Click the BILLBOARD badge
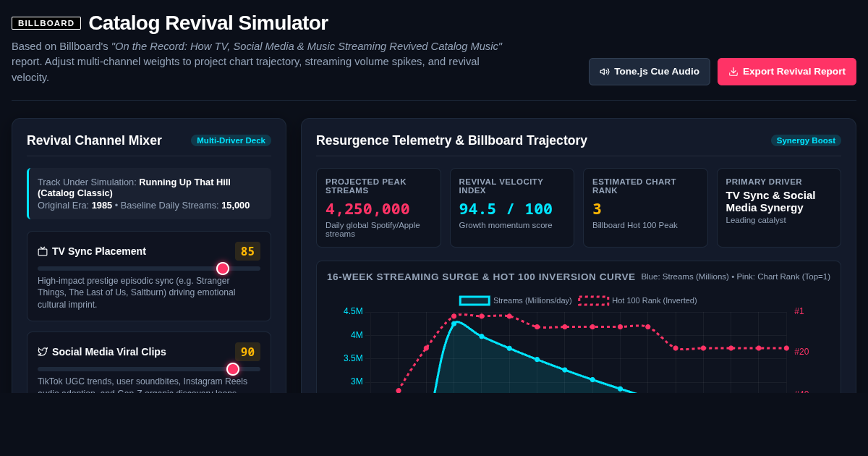Image resolution: width=868 pixels, height=456 pixels. pyautogui.click(x=46, y=23)
